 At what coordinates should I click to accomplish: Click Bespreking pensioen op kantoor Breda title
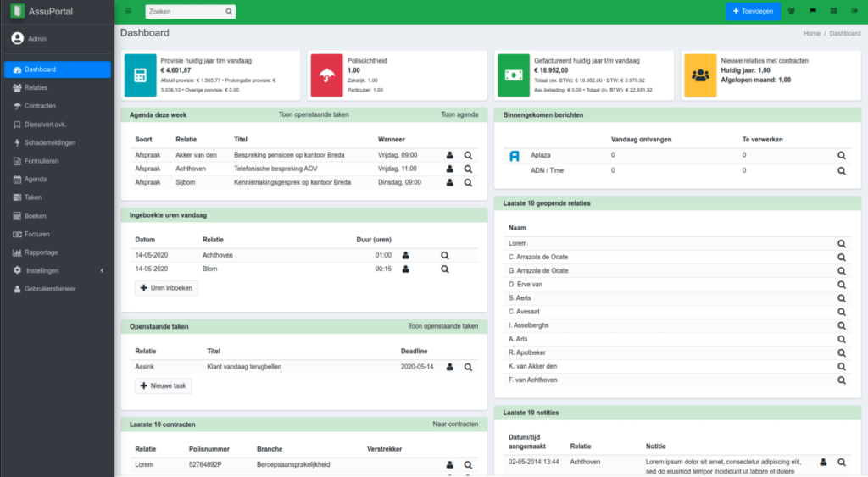(289, 156)
